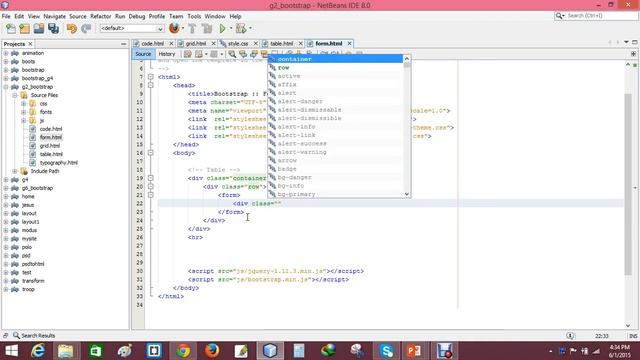The height and width of the screenshot is (360, 640).
Task: Open the File menu
Action: (x=6, y=16)
